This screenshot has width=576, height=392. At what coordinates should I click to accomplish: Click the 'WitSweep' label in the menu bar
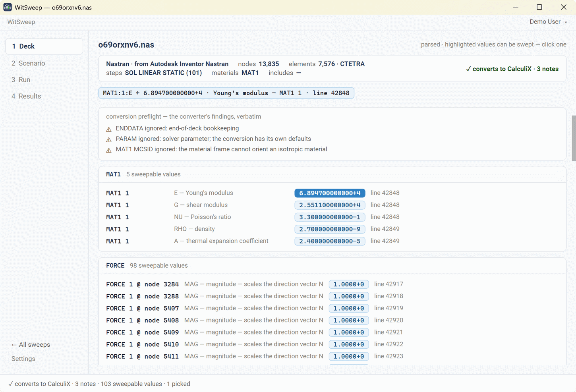(21, 22)
